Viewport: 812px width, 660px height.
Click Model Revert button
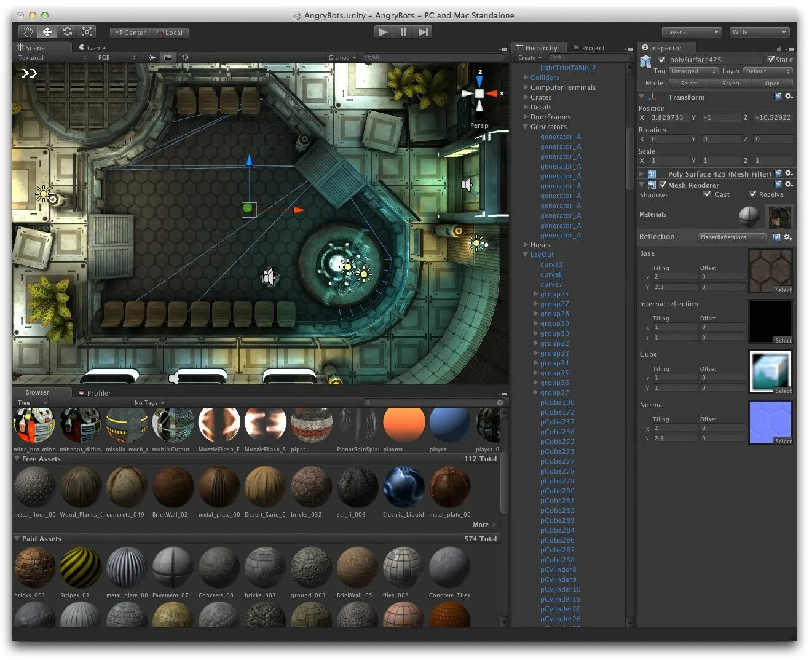(731, 84)
